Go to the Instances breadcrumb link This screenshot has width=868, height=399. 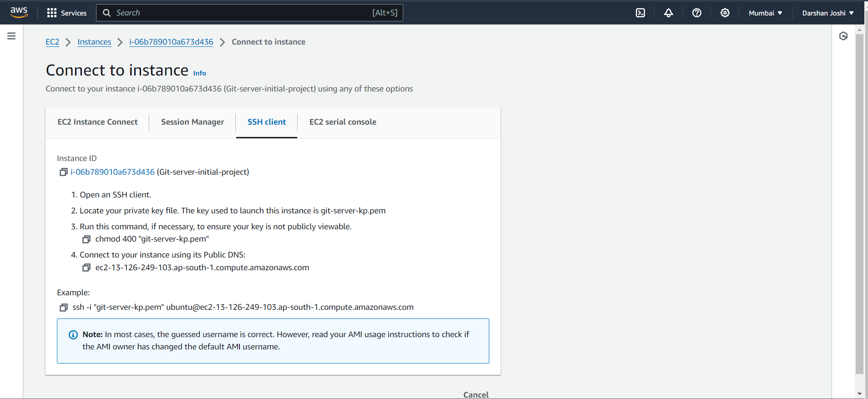click(x=94, y=42)
